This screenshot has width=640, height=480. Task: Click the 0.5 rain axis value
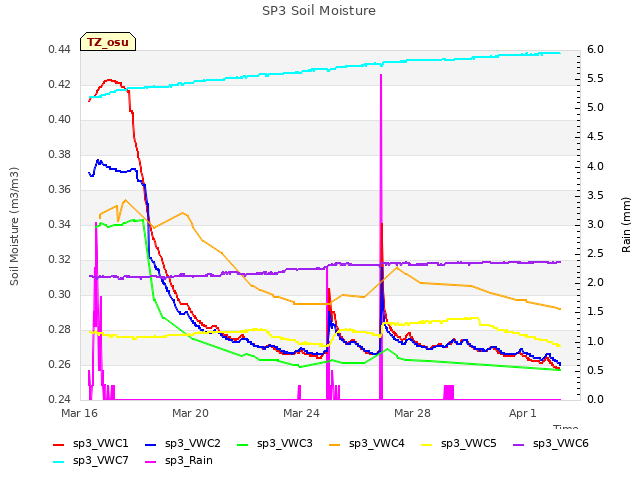pos(596,370)
